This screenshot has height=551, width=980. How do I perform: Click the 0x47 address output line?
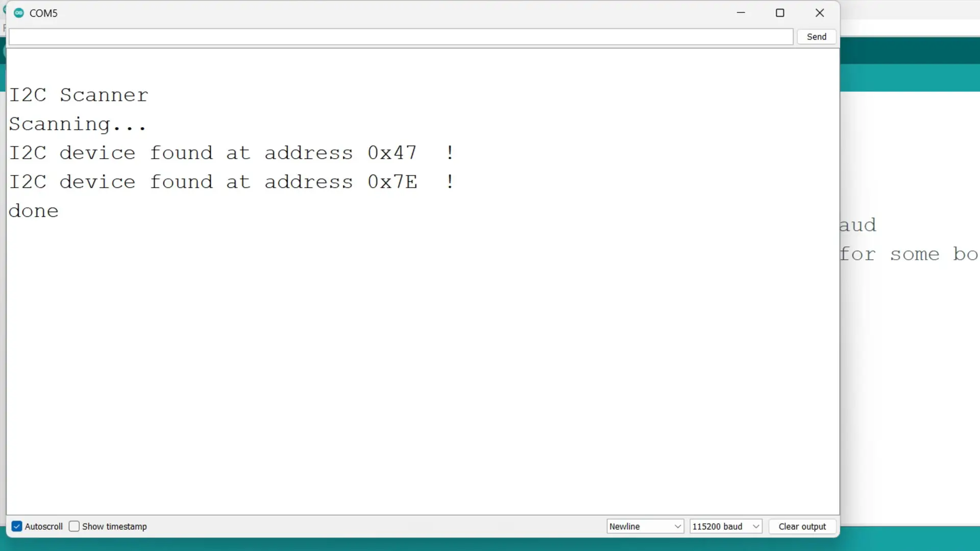[x=232, y=153]
